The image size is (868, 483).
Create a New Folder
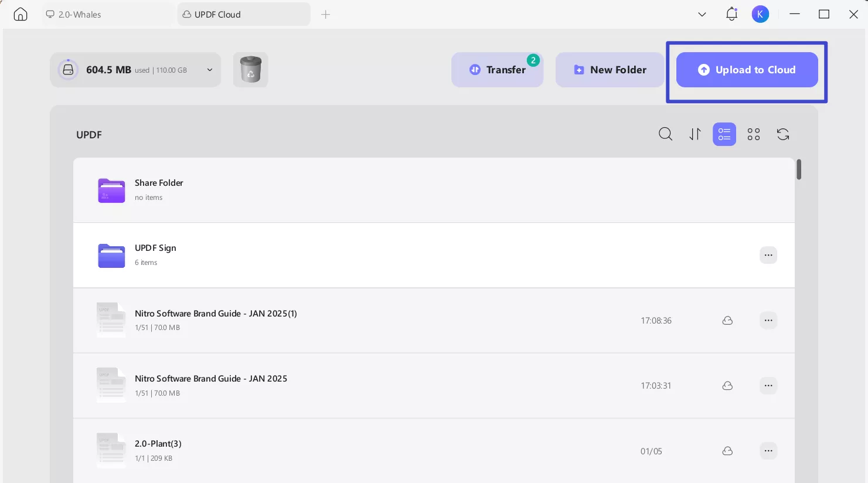tap(610, 70)
